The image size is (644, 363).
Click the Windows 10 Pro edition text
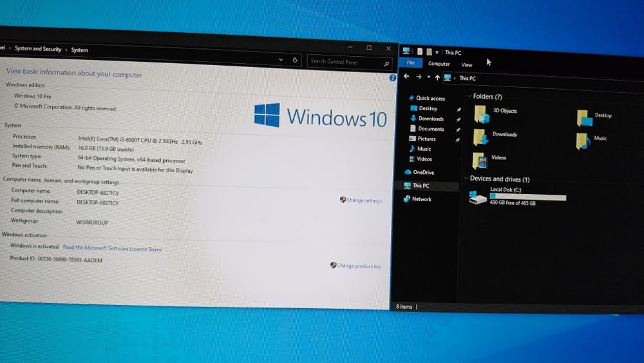(32, 96)
